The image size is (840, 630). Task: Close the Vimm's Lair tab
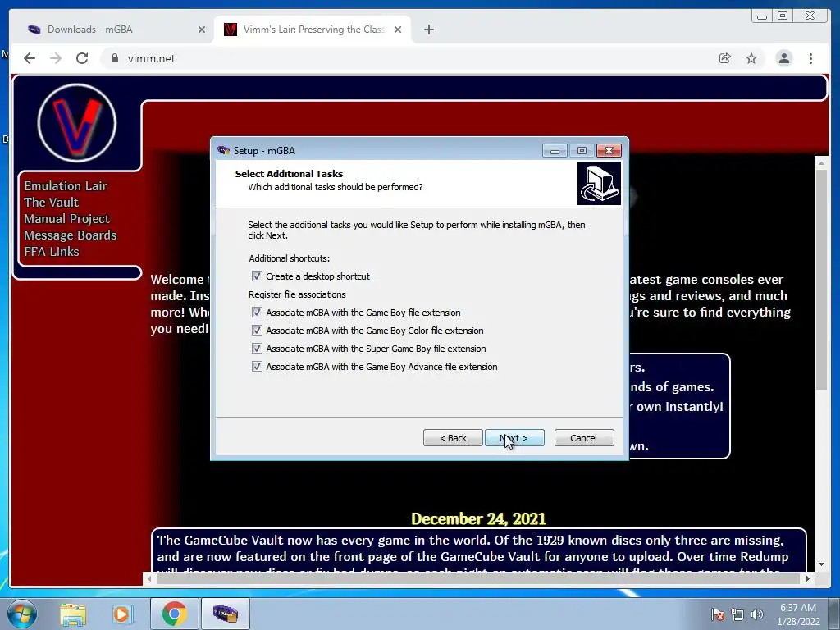pos(398,30)
